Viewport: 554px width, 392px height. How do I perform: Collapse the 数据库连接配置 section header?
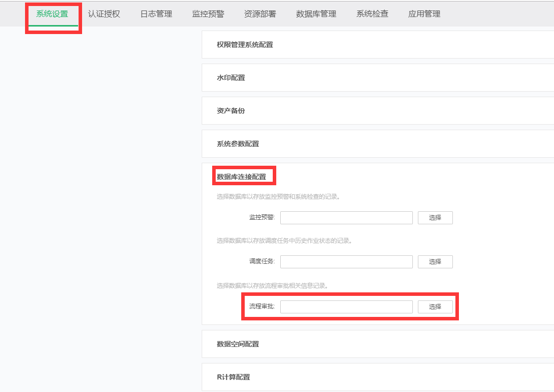point(241,177)
